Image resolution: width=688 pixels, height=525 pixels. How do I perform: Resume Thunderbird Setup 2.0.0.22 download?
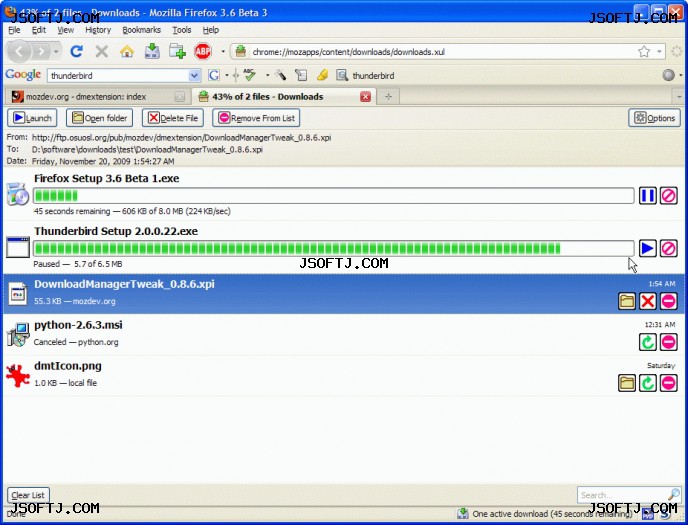tap(648, 249)
